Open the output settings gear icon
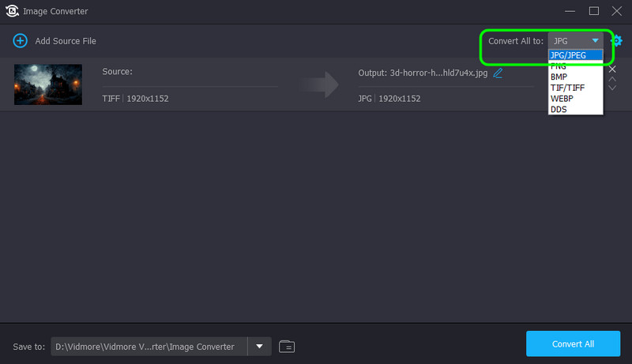 617,40
